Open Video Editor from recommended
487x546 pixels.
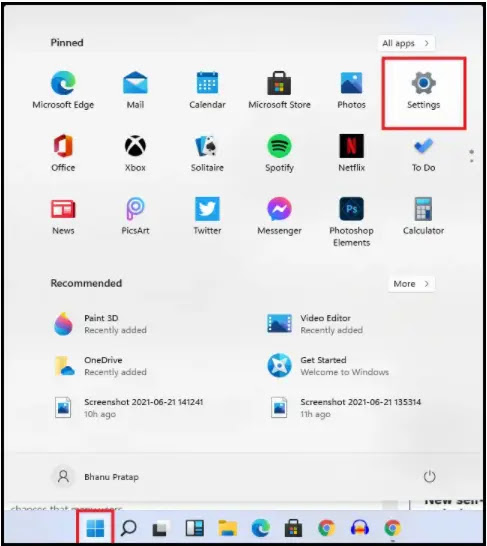pyautogui.click(x=315, y=324)
